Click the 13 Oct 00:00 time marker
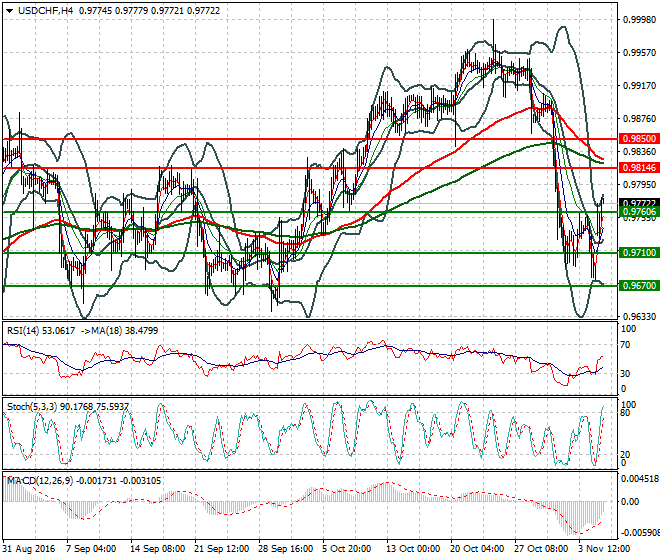This screenshot has height=560, width=660. click(413, 549)
